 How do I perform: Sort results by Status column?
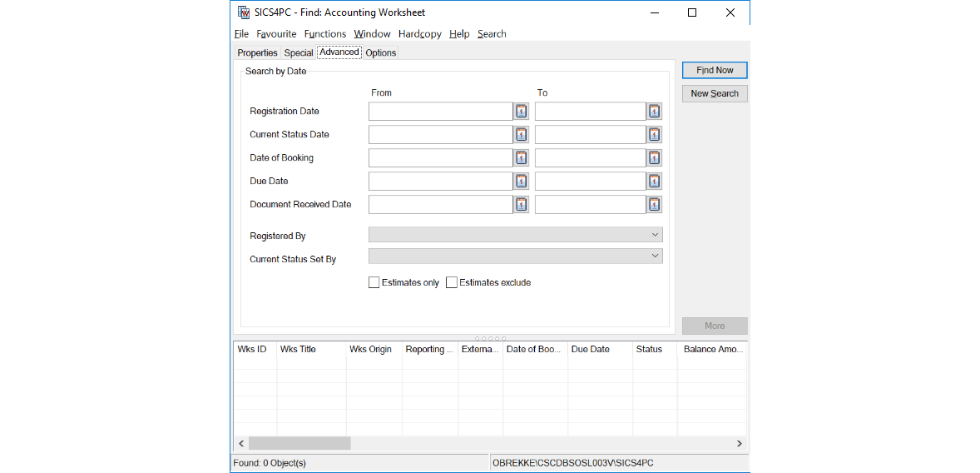tap(655, 349)
